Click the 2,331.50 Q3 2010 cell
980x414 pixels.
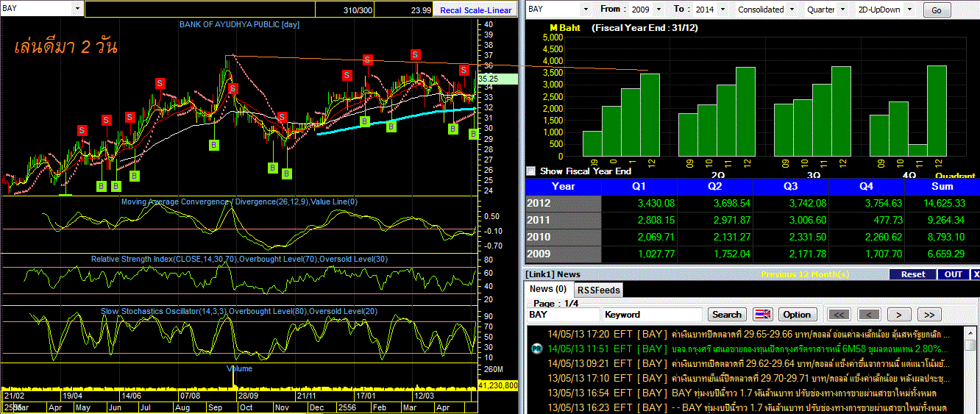click(790, 237)
